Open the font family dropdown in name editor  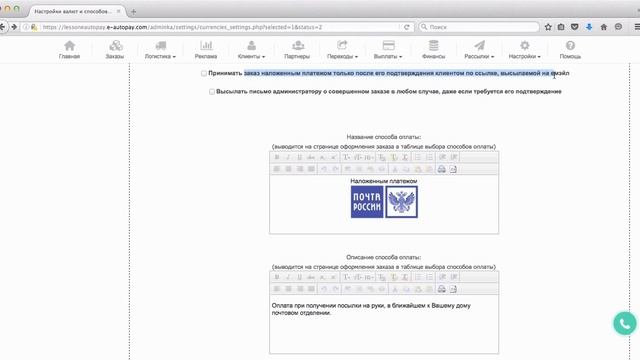click(347, 157)
